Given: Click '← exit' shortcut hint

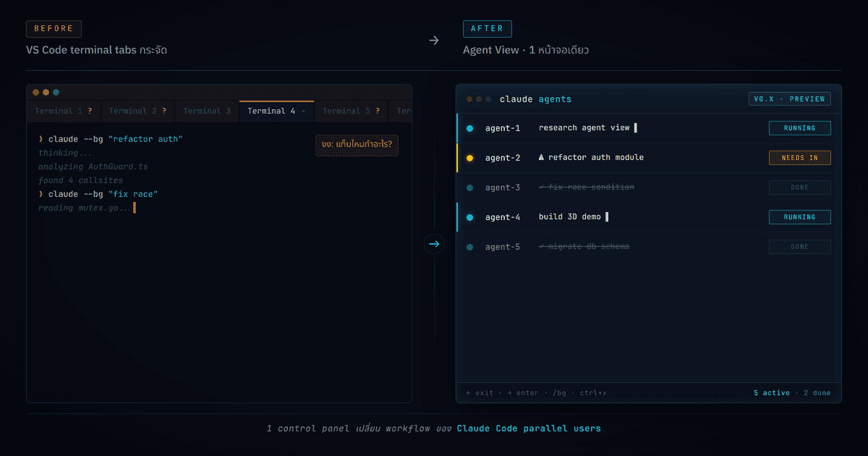Looking at the screenshot, I should [480, 393].
